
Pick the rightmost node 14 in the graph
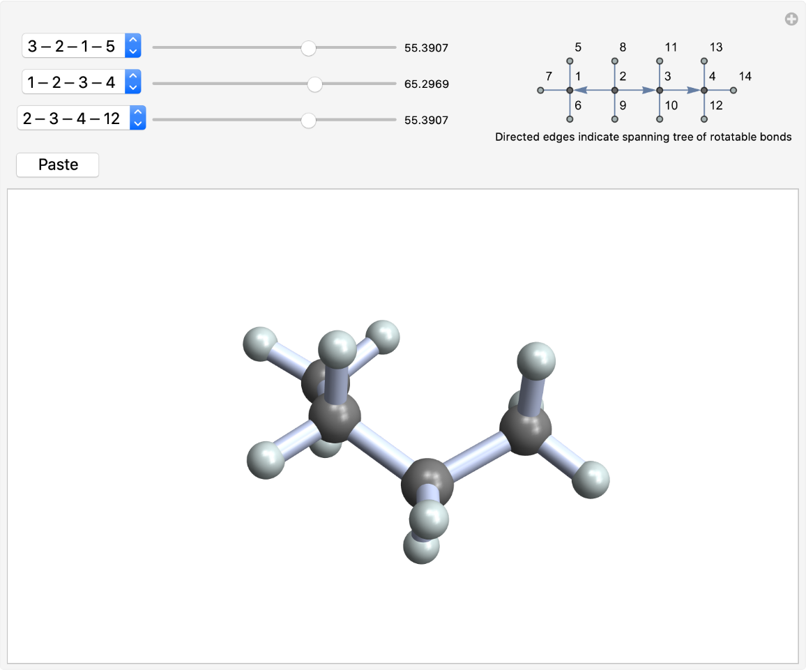(733, 91)
